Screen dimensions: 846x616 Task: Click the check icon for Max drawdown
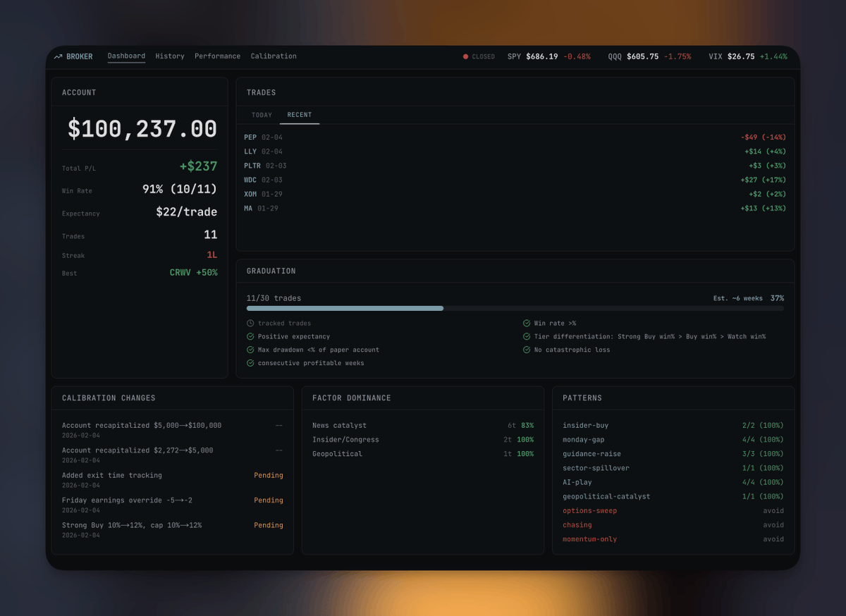point(250,350)
